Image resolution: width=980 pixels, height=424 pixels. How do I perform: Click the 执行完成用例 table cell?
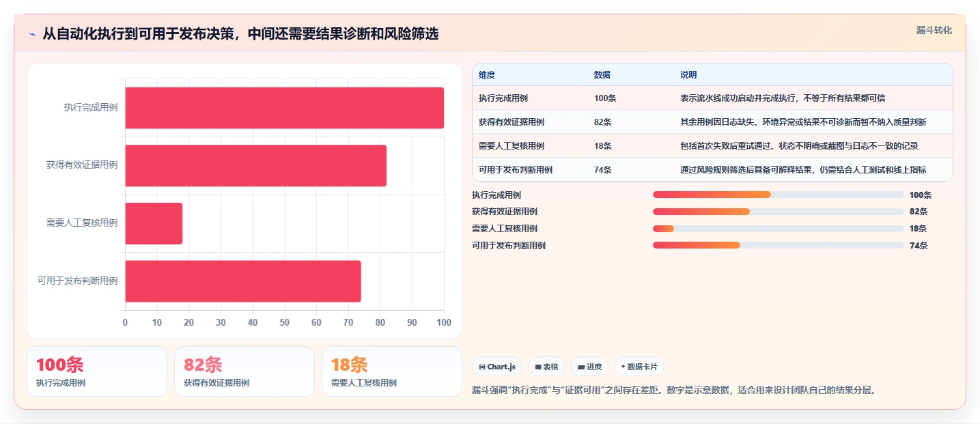pyautogui.click(x=503, y=98)
